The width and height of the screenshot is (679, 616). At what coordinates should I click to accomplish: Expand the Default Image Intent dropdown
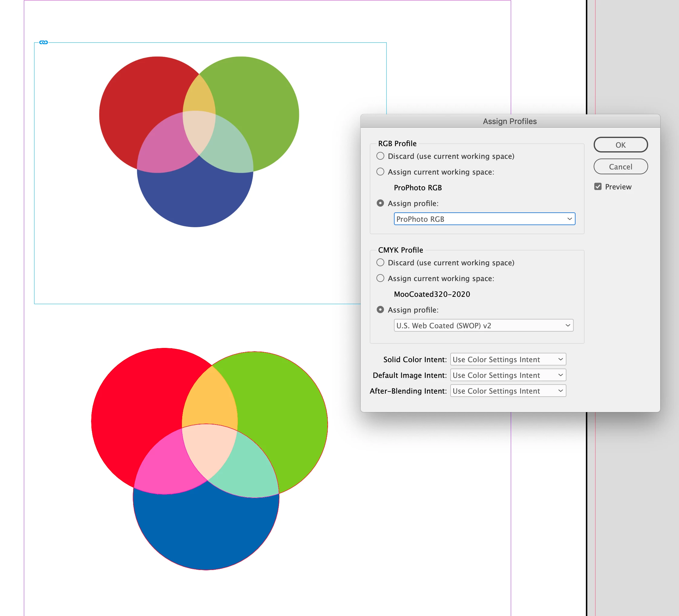pos(508,375)
